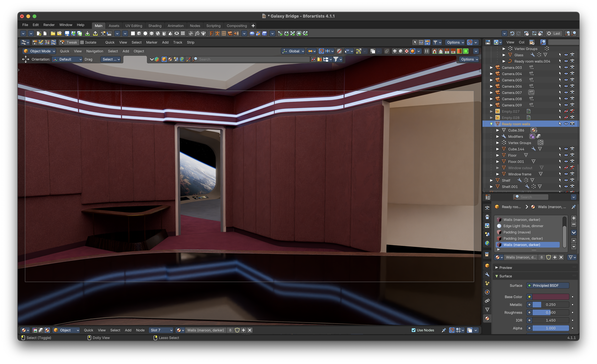Switch to the Shading workspace tab
The width and height of the screenshot is (597, 364).
(155, 26)
